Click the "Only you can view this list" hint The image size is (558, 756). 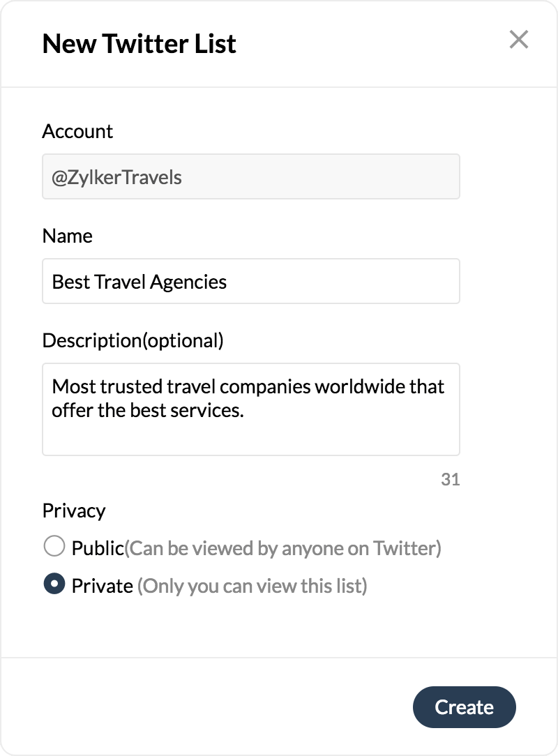pyautogui.click(x=252, y=586)
